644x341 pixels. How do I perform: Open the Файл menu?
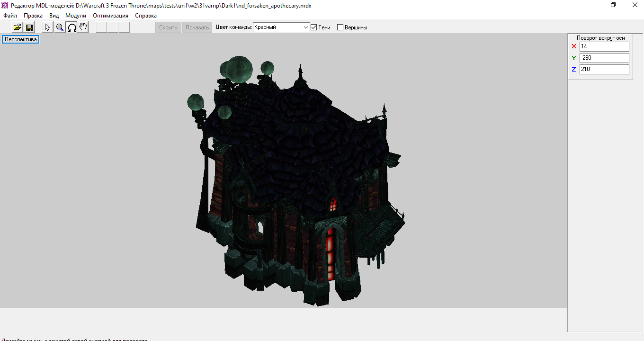coord(10,16)
